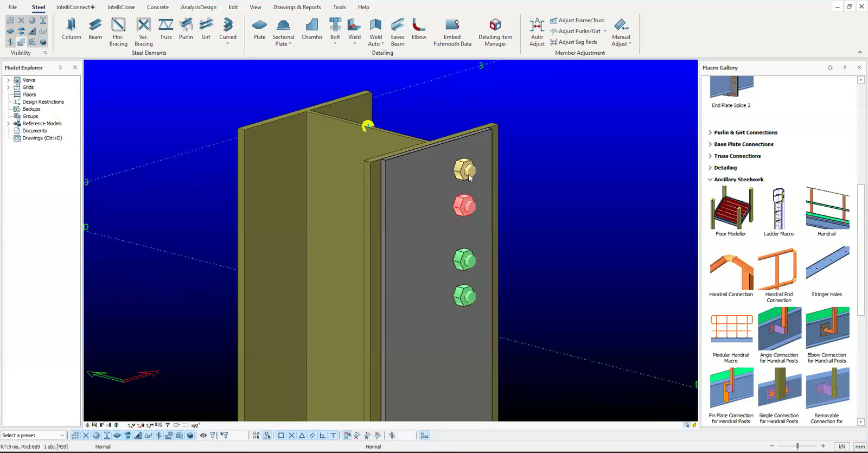
Task: Click the mm length unit button
Action: pyautogui.click(x=860, y=446)
